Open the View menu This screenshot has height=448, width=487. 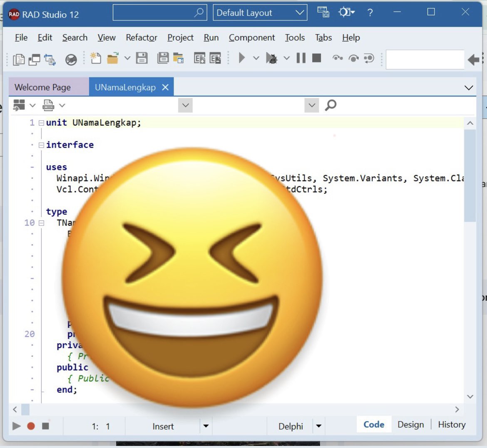[107, 37]
